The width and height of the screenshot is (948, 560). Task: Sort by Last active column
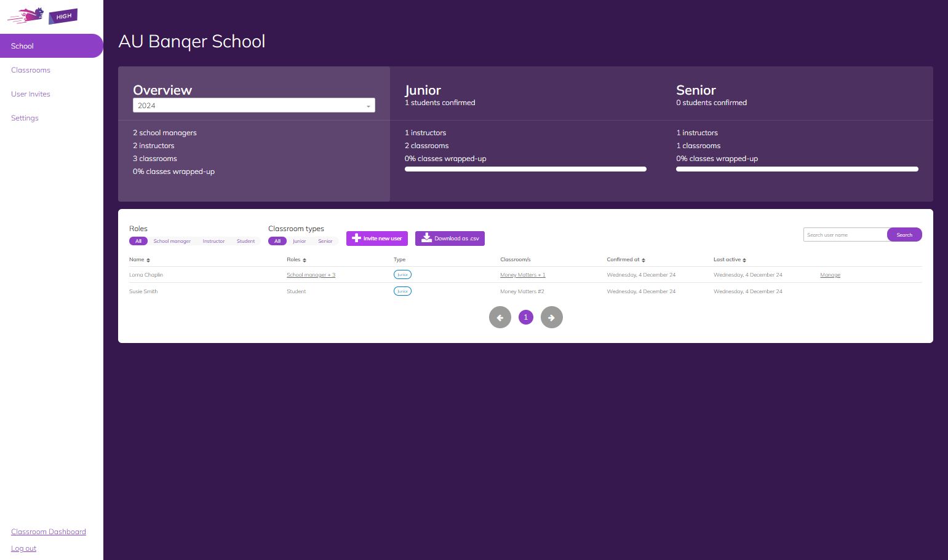pyautogui.click(x=730, y=259)
